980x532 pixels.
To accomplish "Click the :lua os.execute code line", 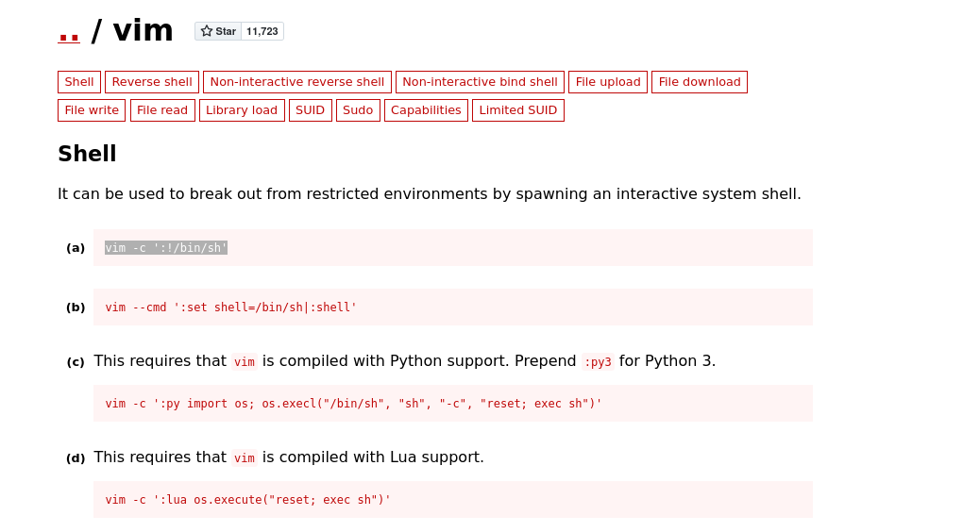I will [247, 500].
